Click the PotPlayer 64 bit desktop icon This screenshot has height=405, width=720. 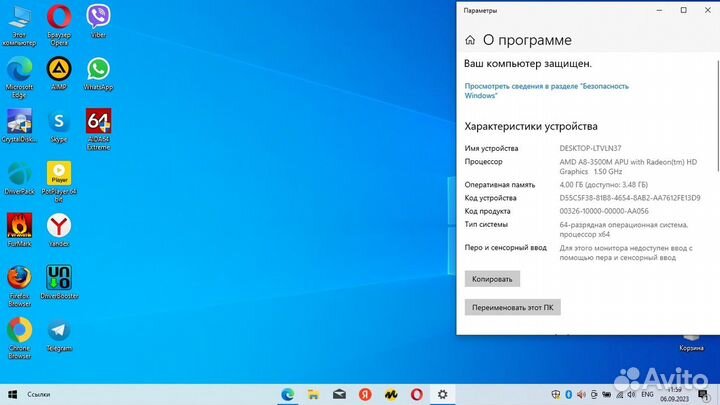pos(59,182)
